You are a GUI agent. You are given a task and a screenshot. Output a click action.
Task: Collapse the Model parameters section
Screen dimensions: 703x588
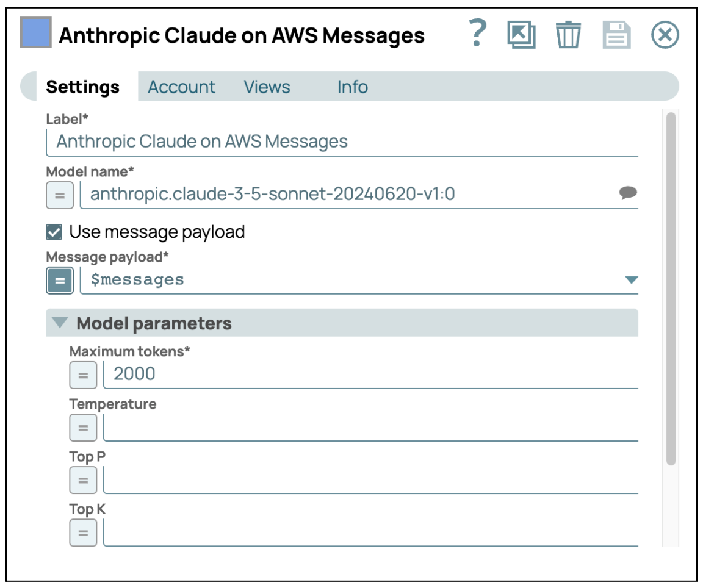[60, 323]
